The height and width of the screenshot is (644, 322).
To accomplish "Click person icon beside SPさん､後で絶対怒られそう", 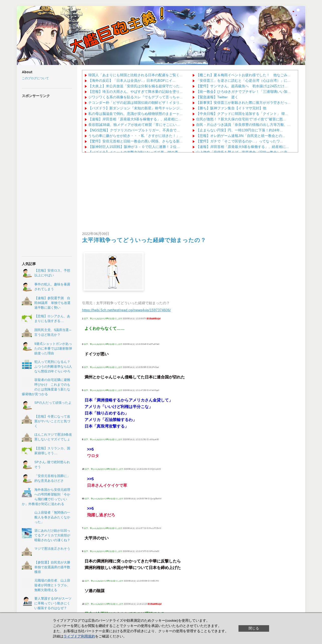I will pos(27,465).
